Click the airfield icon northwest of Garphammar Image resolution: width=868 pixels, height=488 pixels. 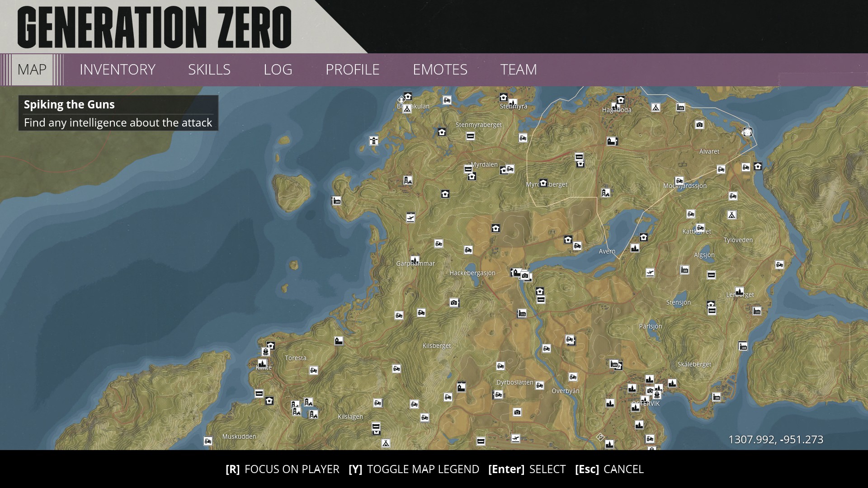coord(410,218)
